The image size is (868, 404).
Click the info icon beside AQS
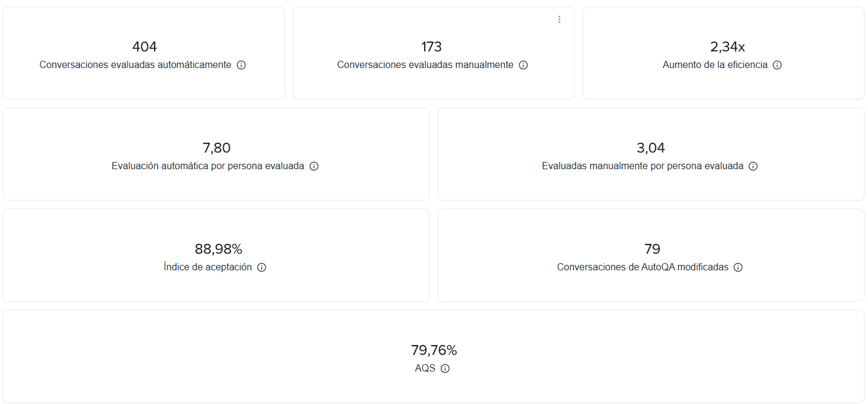(x=445, y=368)
